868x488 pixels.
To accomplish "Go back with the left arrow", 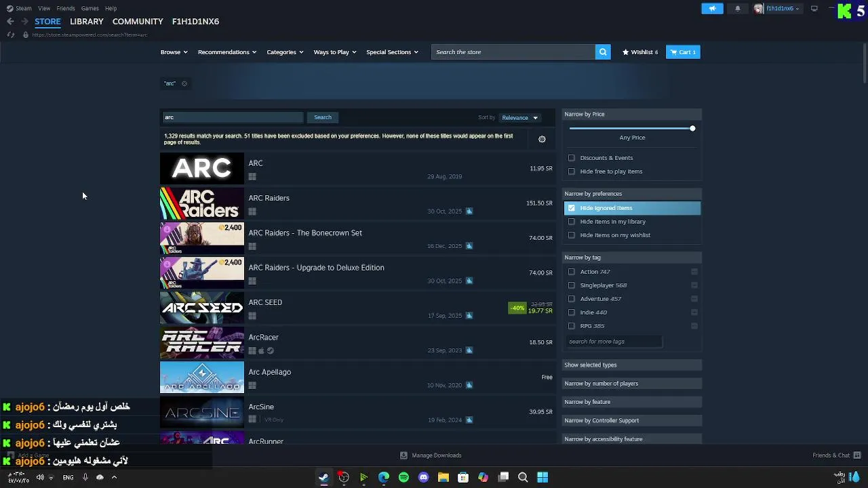I will pos(10,22).
